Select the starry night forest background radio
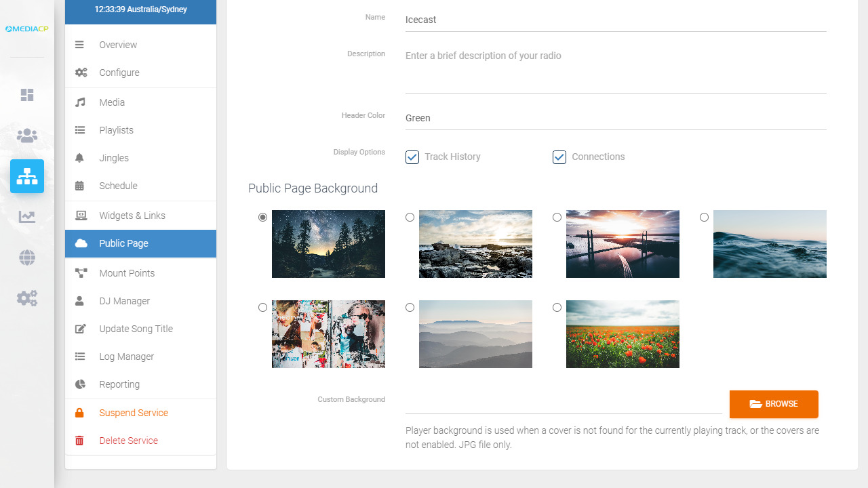 [x=262, y=218]
